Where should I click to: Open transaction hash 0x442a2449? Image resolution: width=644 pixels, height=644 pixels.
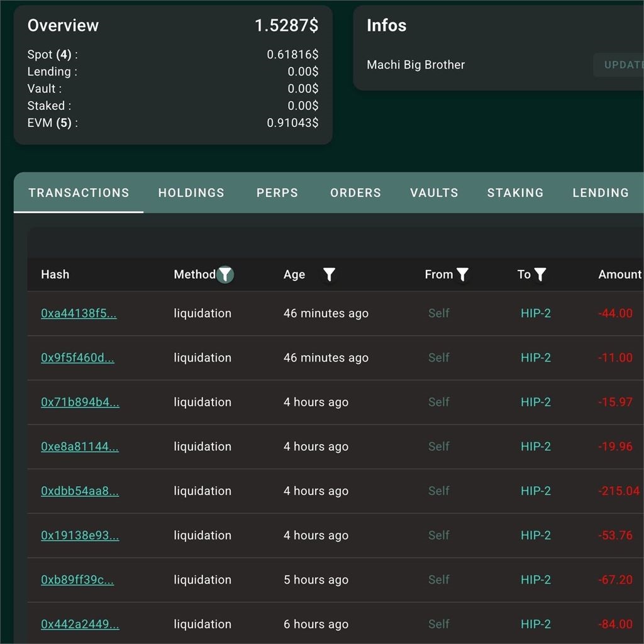80,624
